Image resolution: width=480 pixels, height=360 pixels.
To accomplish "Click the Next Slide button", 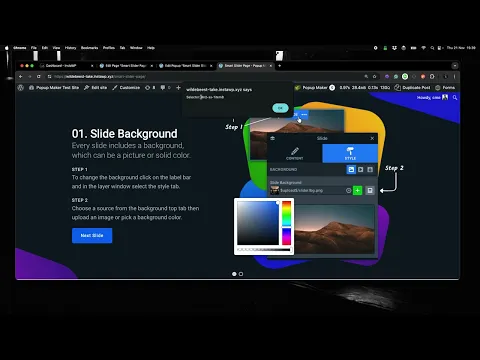I will (92, 235).
